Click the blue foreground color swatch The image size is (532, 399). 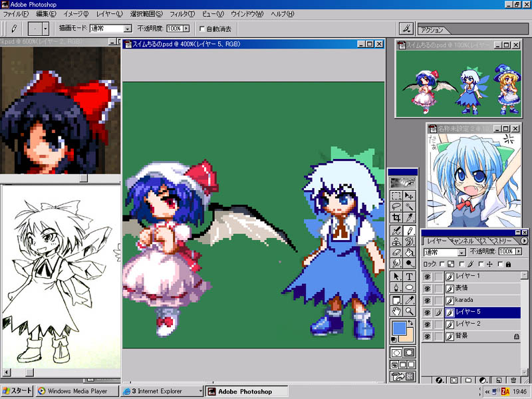point(400,328)
